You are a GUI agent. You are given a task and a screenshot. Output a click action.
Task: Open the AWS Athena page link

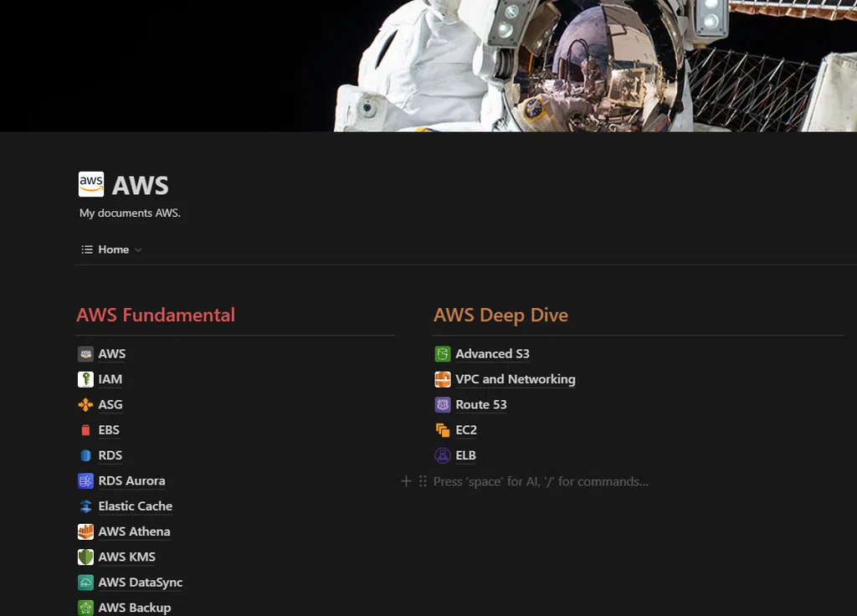(x=135, y=531)
